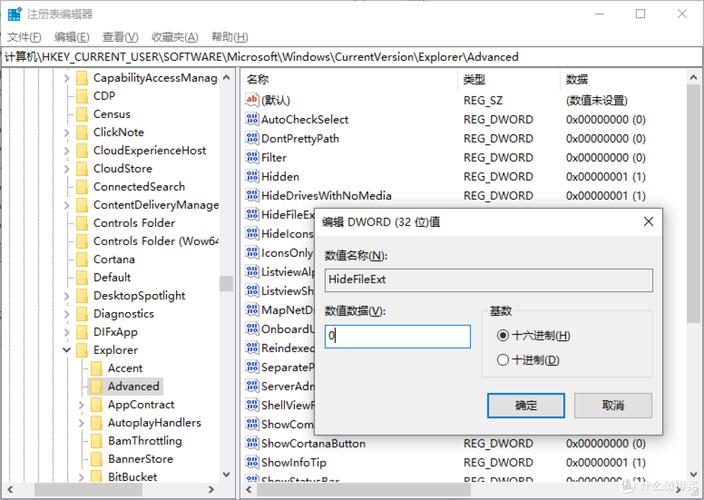This screenshot has height=500, width=704.
Task: Click the value list vertical scrollbar thumb
Action: [x=693, y=202]
